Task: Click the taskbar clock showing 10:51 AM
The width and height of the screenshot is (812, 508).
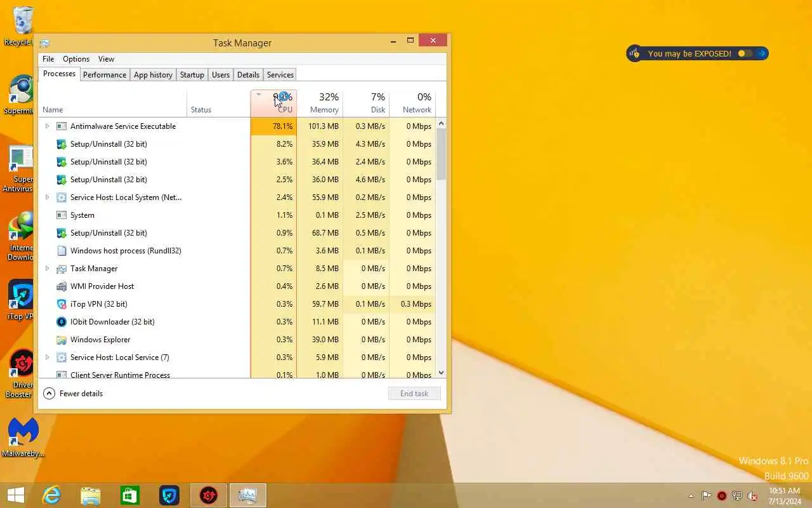Action: click(785, 496)
